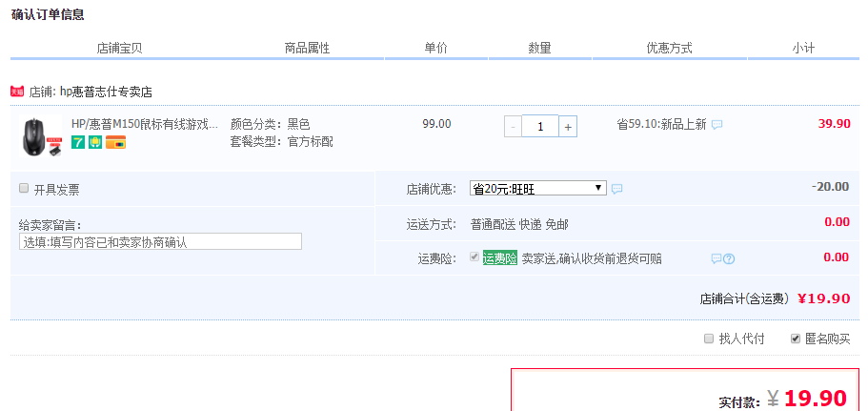Click the 商品属性 column header
Screen dimensions: 868x411
click(307, 49)
